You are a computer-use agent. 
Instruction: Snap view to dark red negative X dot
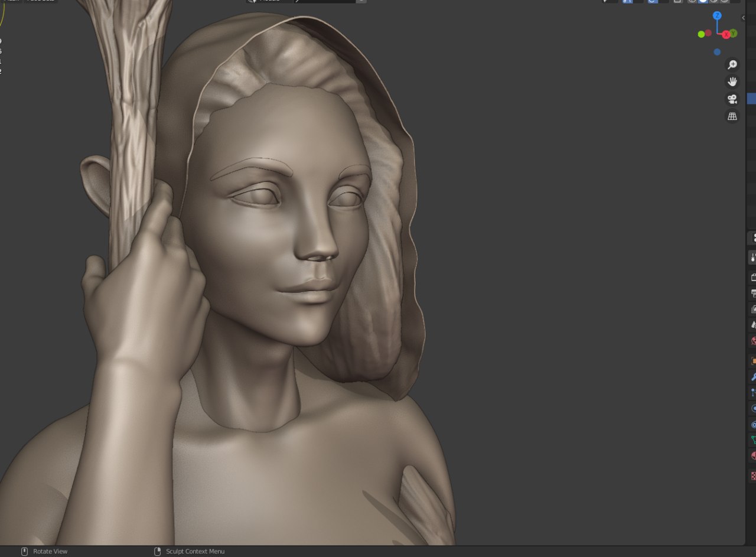coord(708,33)
